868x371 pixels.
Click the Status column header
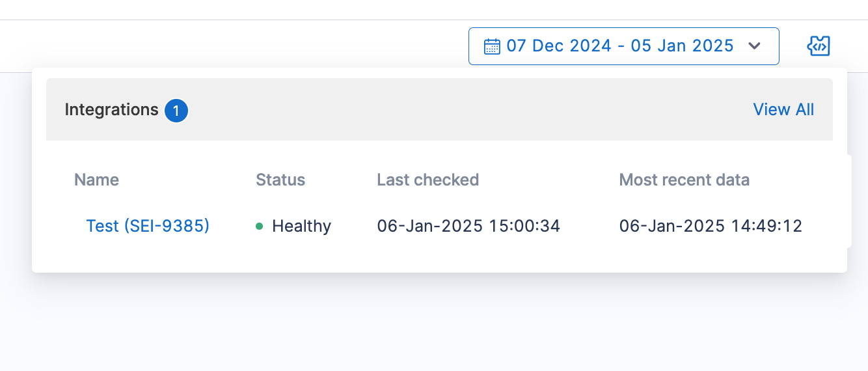[x=280, y=180]
